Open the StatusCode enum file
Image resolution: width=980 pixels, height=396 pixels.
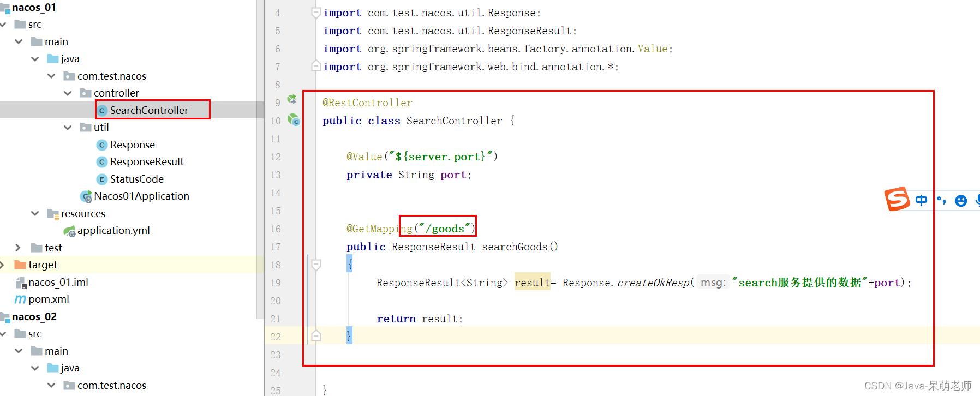tap(136, 179)
